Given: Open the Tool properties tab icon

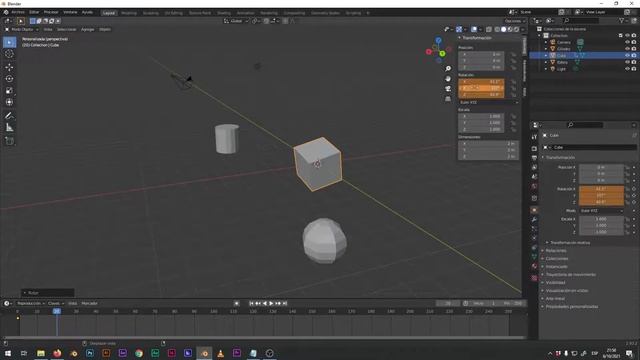Looking at the screenshot, I should [534, 137].
